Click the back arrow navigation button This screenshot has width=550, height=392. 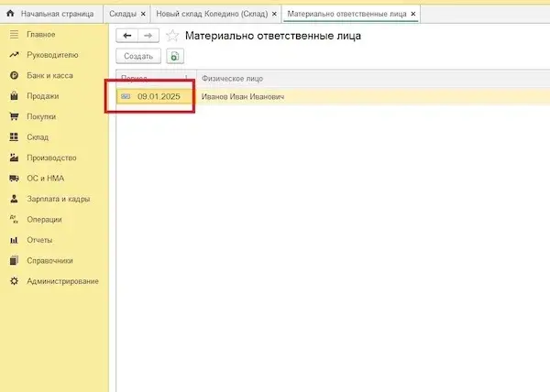127,36
